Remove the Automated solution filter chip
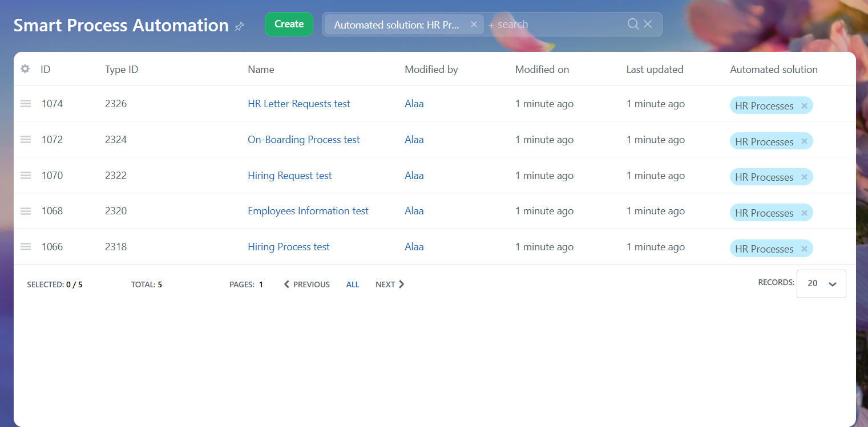This screenshot has width=868, height=427. click(474, 25)
